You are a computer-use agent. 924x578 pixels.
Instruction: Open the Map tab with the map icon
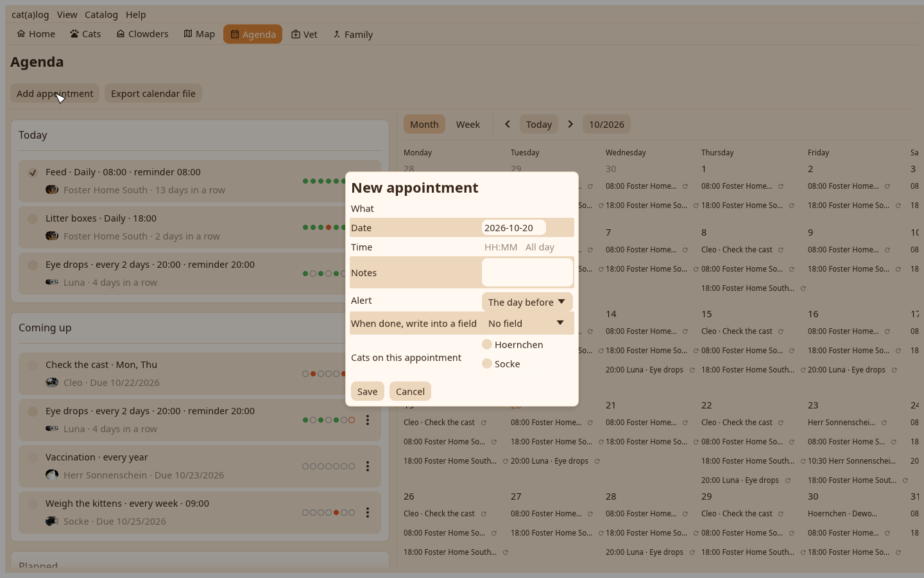(199, 34)
